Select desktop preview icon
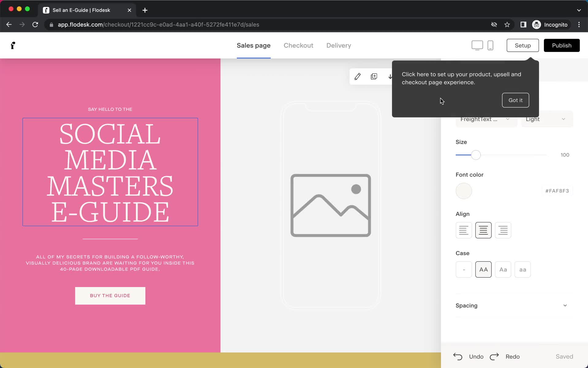The width and height of the screenshot is (588, 368). pyautogui.click(x=477, y=45)
